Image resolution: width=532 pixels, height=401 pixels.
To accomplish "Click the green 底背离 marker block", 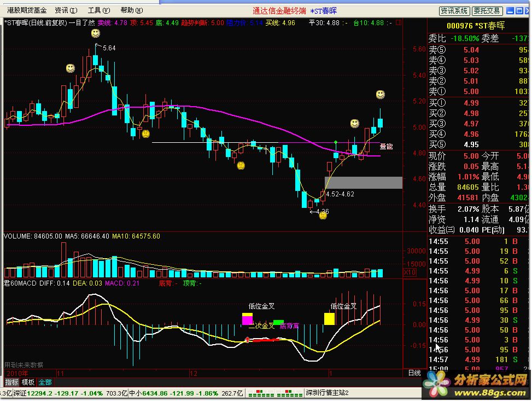I will (x=278, y=322).
